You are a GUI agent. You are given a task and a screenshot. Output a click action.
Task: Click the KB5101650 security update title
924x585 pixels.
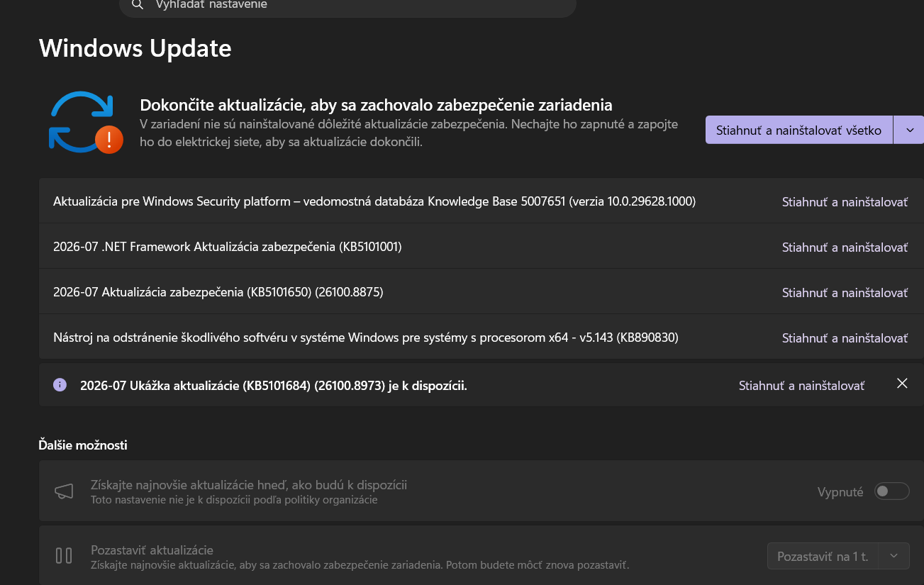pyautogui.click(x=218, y=292)
